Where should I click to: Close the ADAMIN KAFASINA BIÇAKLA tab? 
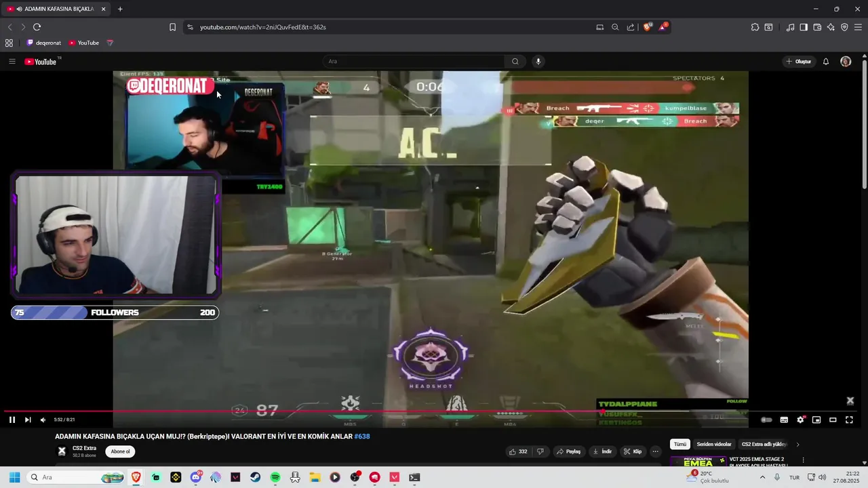[103, 9]
